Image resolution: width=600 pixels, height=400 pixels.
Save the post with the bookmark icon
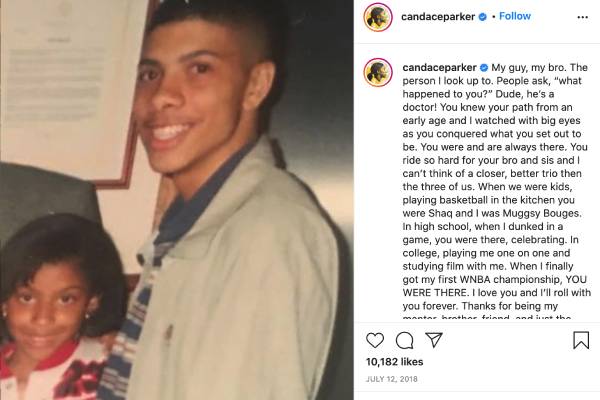(581, 340)
